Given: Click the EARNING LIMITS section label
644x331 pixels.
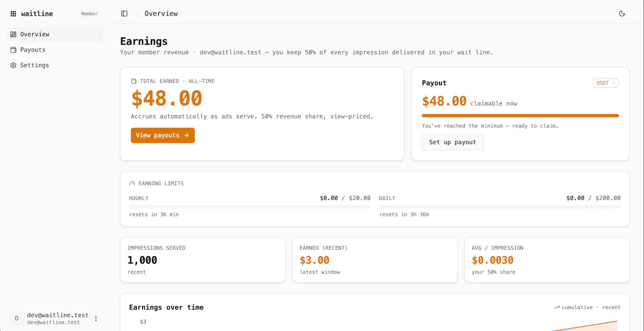Looking at the screenshot, I should [x=161, y=183].
